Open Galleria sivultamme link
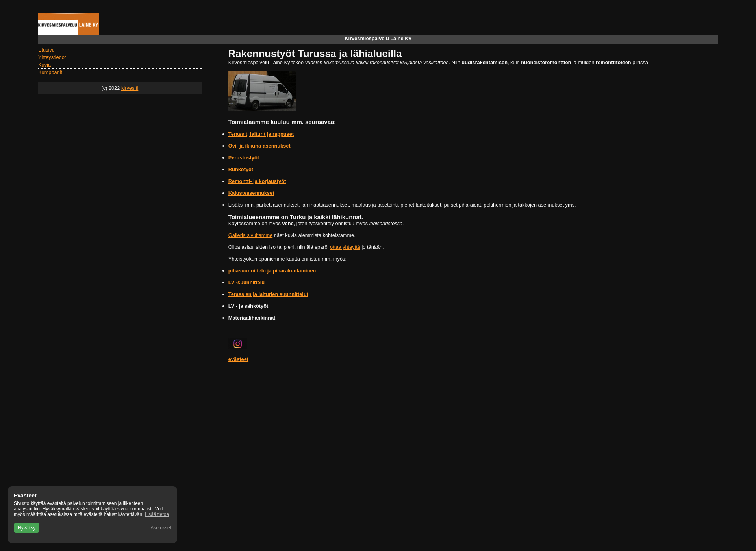The height and width of the screenshot is (551, 756). pyautogui.click(x=250, y=235)
